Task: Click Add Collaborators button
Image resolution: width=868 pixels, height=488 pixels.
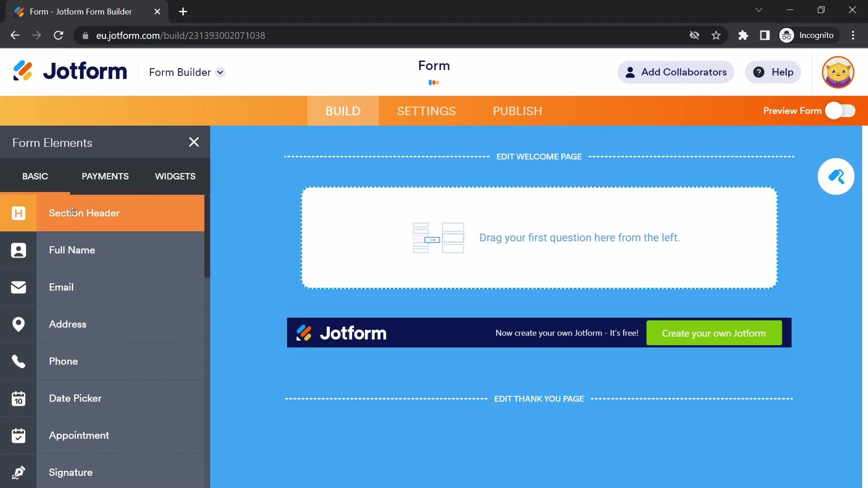Action: click(x=676, y=71)
